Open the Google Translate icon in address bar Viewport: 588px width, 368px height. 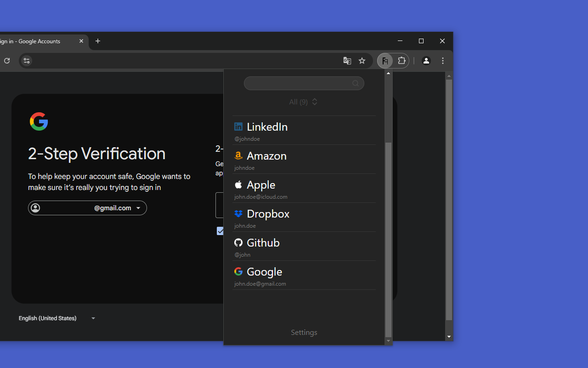(x=347, y=60)
